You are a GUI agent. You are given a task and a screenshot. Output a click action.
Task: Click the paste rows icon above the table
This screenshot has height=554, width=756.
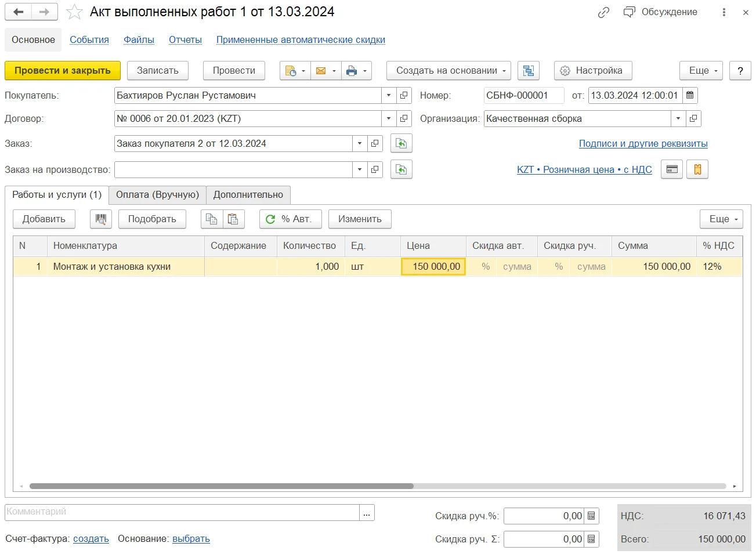click(x=233, y=219)
